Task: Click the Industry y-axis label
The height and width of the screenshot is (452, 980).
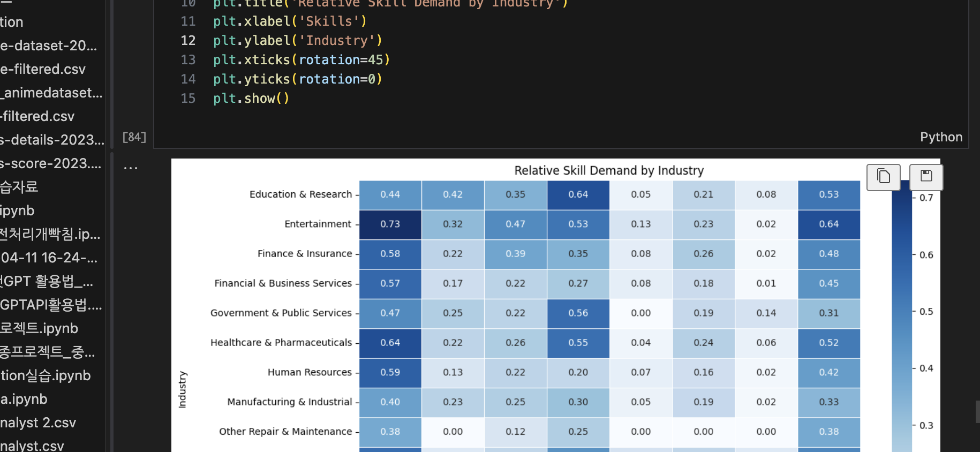Action: pyautogui.click(x=182, y=390)
